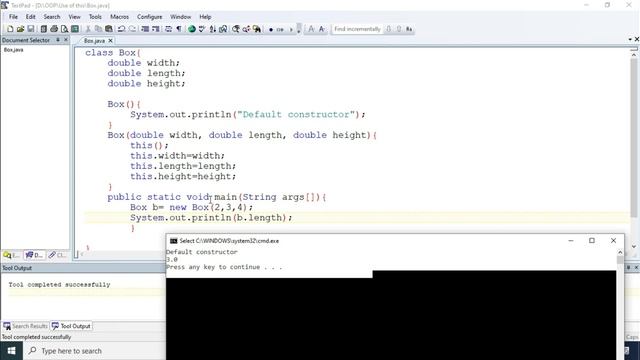This screenshot has width=640, height=360.
Task: Find next incremental match downward
Action: coord(389,29)
